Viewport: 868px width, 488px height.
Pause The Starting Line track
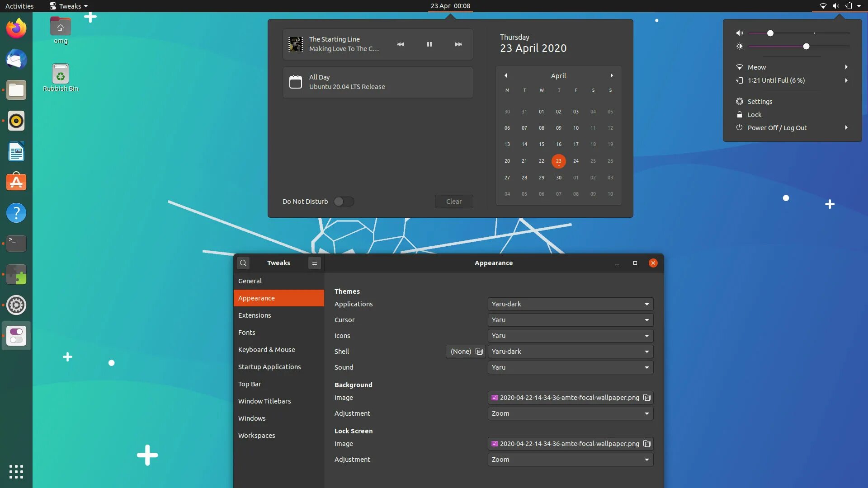pos(429,44)
